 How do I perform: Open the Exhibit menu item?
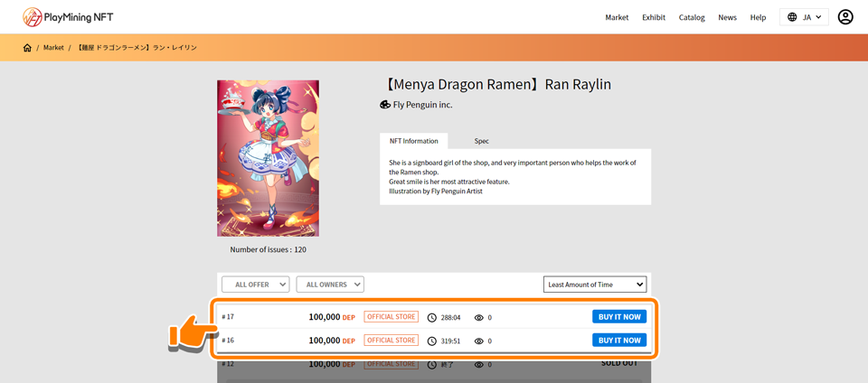pos(654,17)
